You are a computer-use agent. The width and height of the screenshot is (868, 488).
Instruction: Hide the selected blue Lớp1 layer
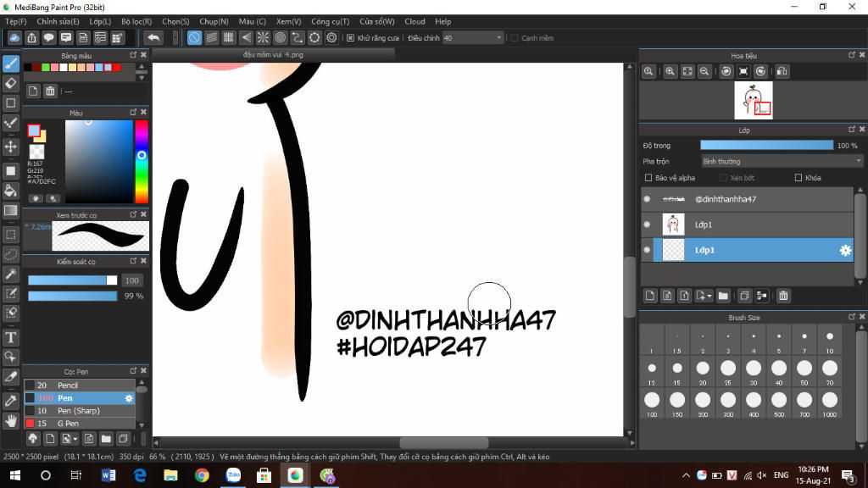(647, 250)
